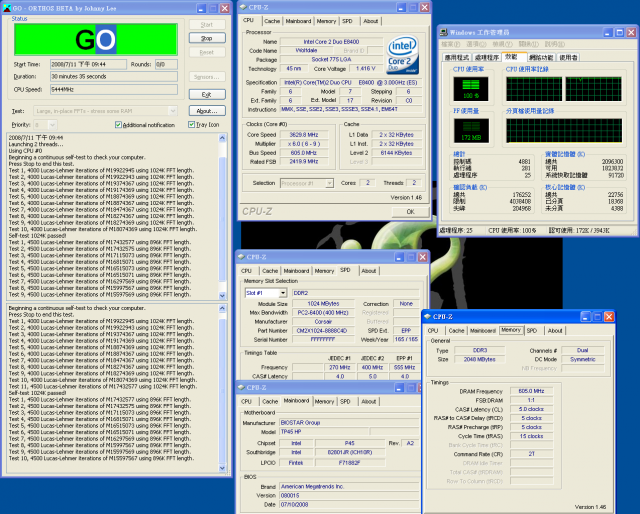Viewport: 640px width, 514px height.
Task: Click the upper ORTHOS log vertical scrollbar track
Action: (222, 217)
